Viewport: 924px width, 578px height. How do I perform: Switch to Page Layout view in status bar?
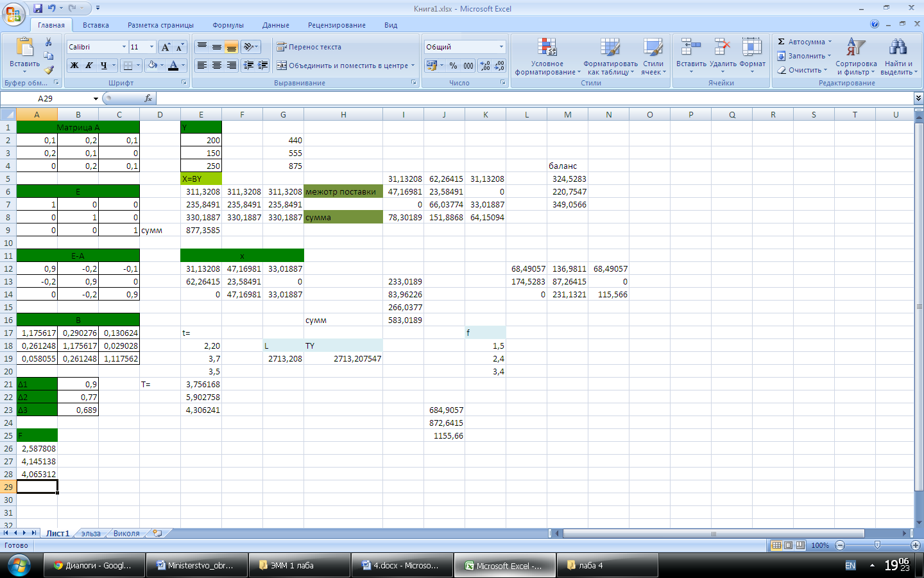(789, 545)
